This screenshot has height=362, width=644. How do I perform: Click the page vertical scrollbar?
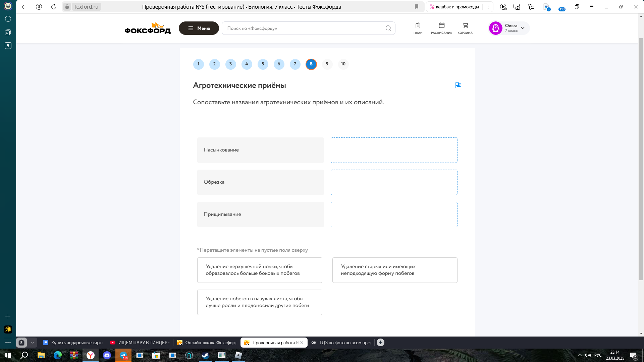[x=641, y=159]
